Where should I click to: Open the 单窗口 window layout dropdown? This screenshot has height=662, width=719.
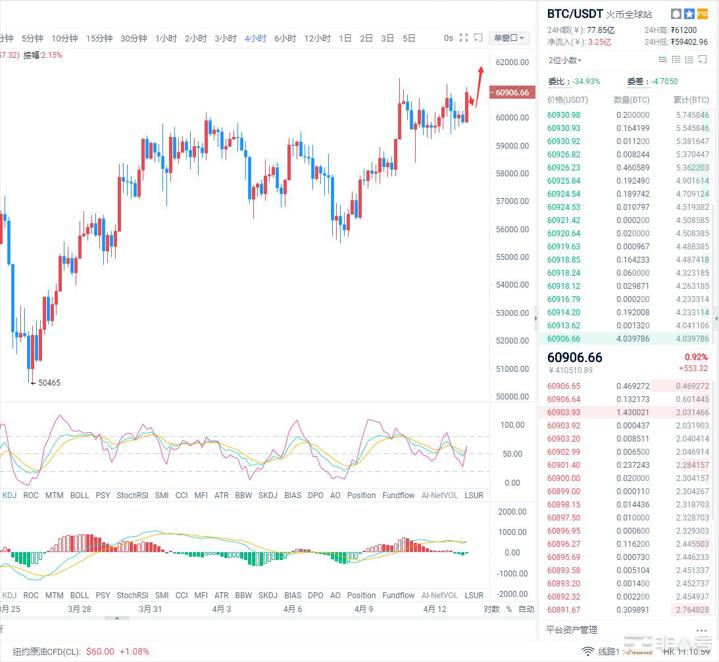[x=509, y=38]
